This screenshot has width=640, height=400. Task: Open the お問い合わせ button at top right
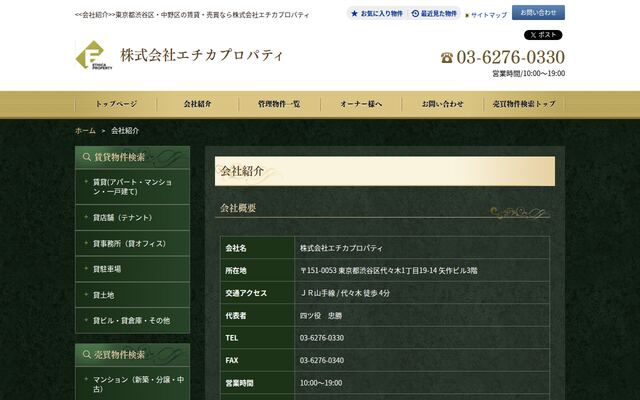(538, 13)
